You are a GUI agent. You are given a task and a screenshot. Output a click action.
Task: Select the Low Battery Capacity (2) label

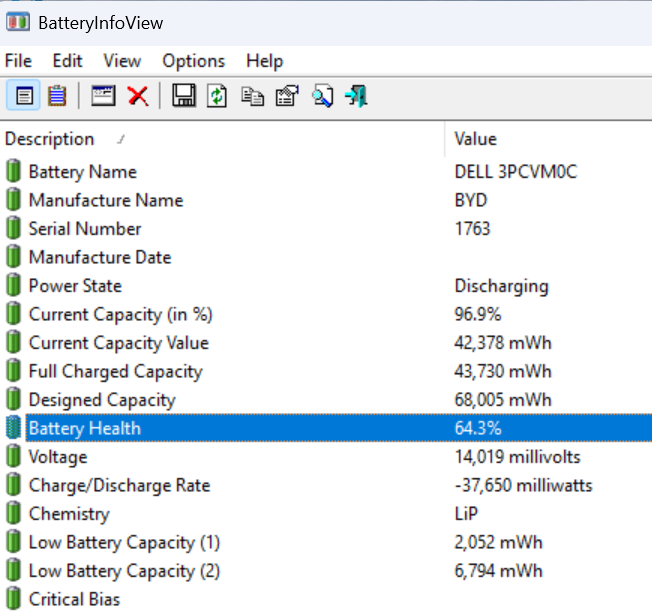tap(124, 571)
